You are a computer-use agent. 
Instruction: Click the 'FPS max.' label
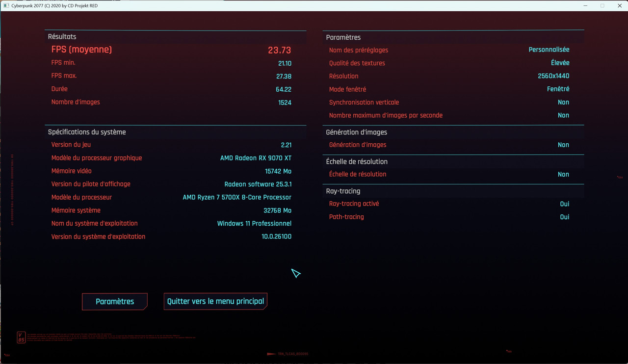[64, 76]
